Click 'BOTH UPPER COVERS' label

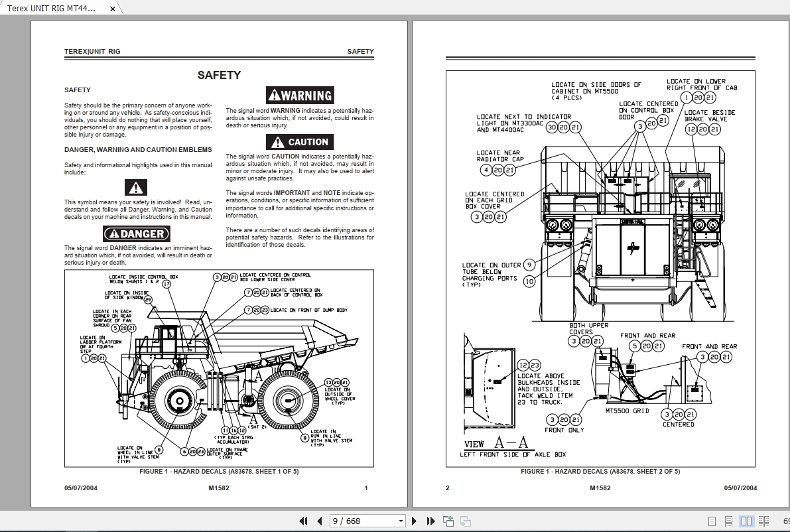click(589, 328)
